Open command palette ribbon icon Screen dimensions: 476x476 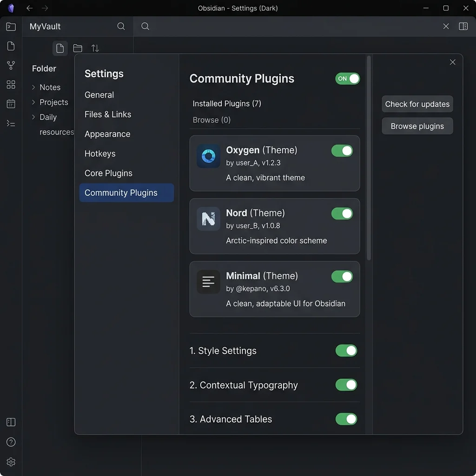[x=11, y=123]
